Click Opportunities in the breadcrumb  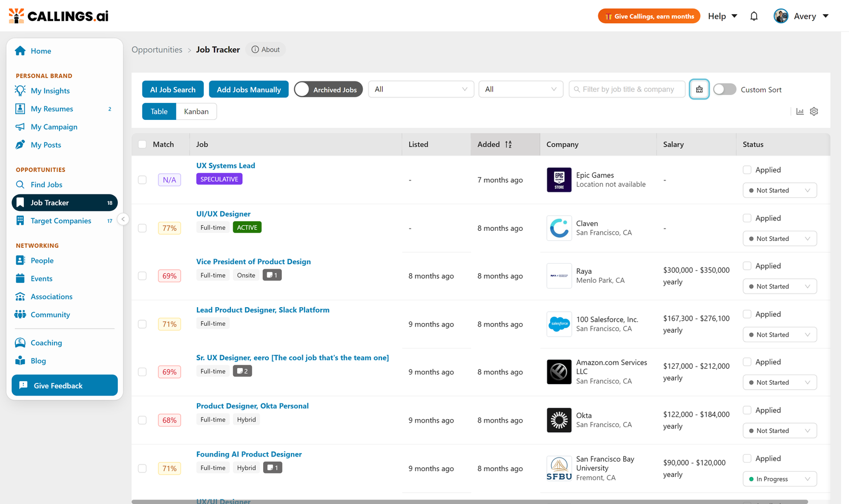[x=157, y=50]
